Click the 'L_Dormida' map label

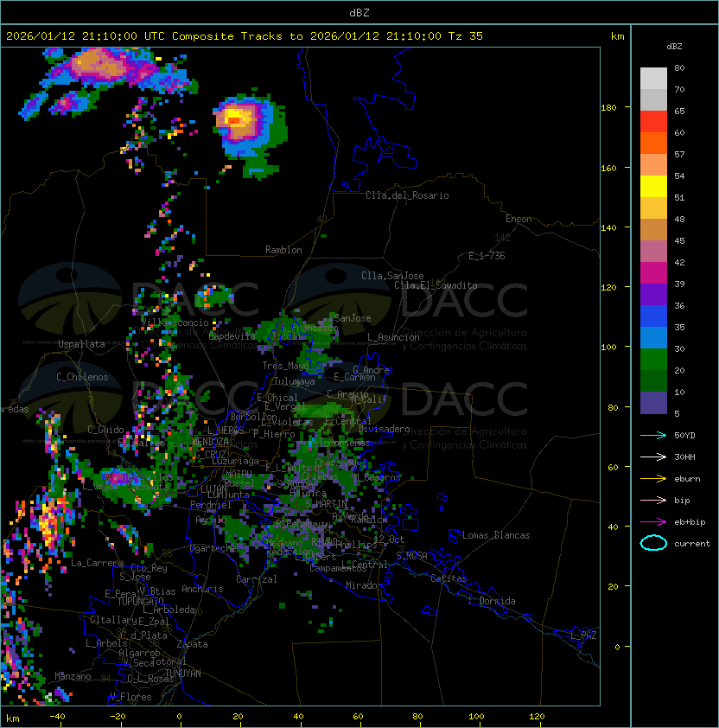click(x=492, y=601)
